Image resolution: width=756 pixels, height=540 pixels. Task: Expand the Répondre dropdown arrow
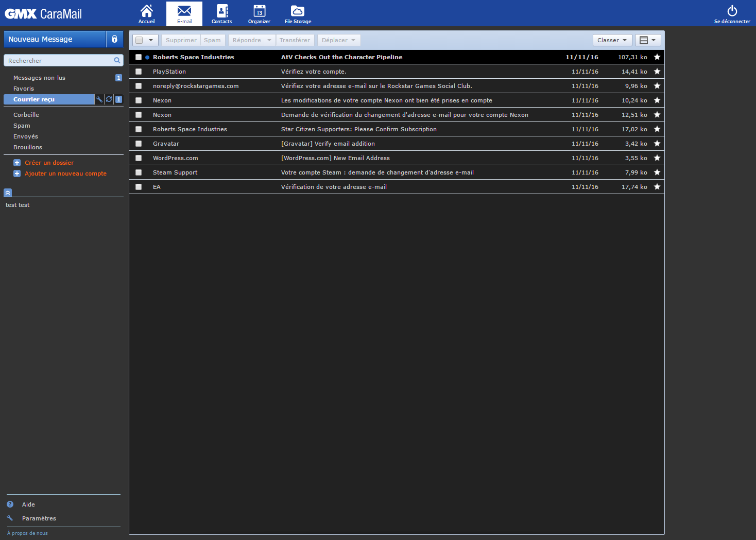pos(269,40)
